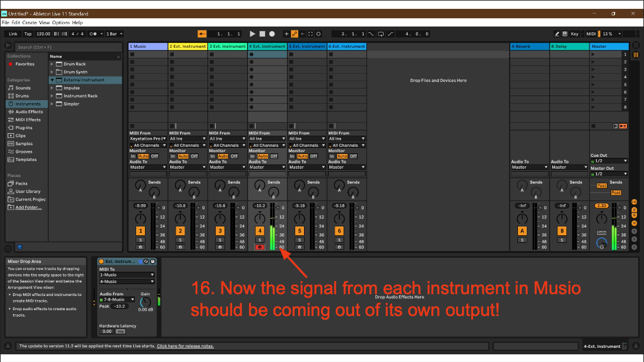Arm track 1 Musio for recording
Screen dimensions: 644x362
140,248
